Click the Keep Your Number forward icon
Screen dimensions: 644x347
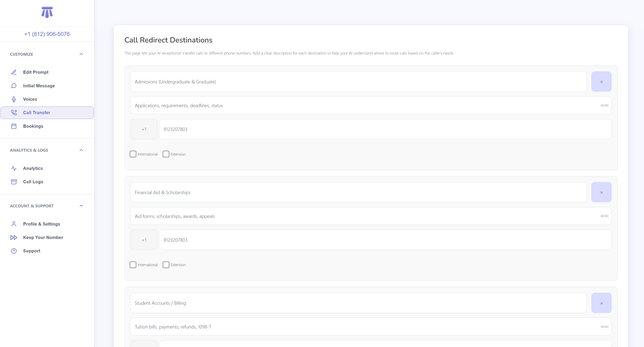click(14, 238)
